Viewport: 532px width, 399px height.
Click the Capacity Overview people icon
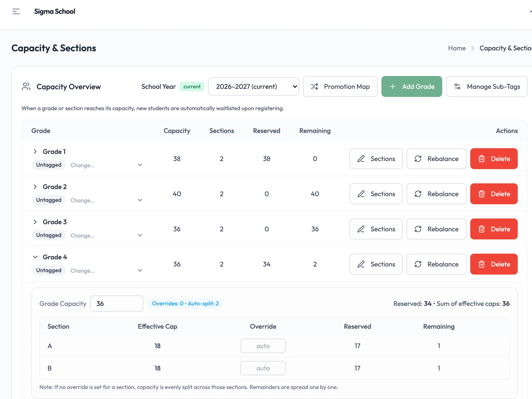(26, 87)
